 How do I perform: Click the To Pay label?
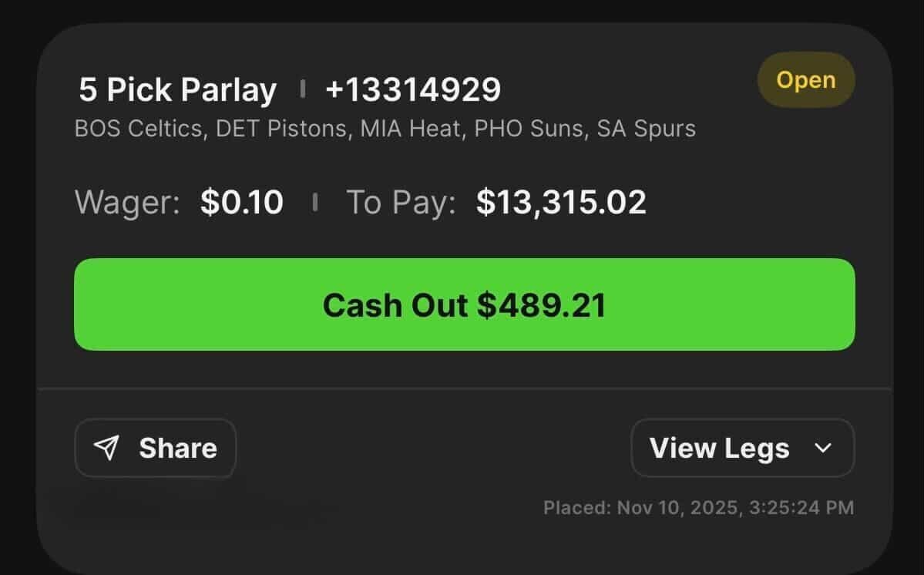click(401, 203)
